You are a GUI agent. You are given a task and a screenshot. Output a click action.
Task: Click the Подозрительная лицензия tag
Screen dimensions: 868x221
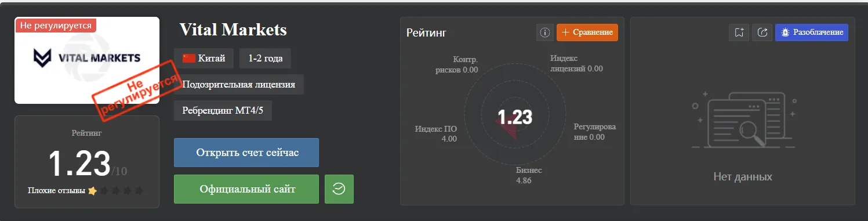[x=239, y=85]
